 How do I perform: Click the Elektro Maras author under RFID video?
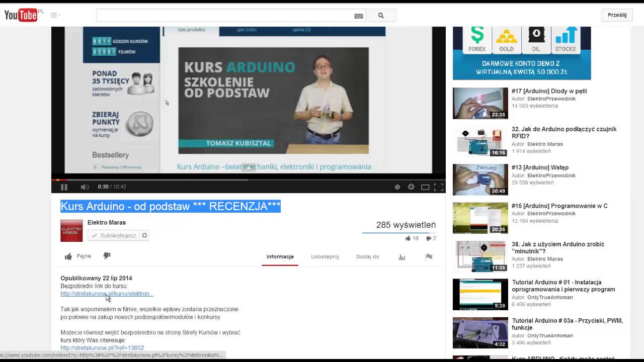tap(545, 144)
